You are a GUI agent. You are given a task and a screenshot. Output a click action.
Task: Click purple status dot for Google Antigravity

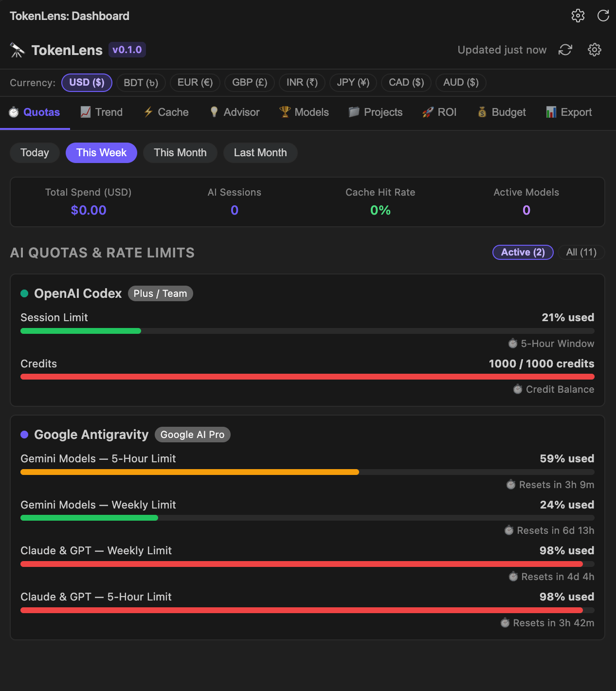point(24,435)
